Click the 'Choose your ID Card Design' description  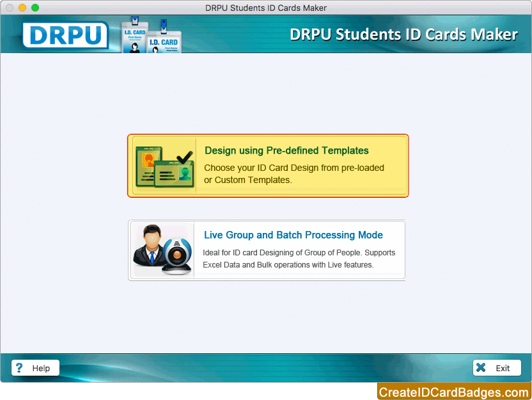[x=294, y=174]
